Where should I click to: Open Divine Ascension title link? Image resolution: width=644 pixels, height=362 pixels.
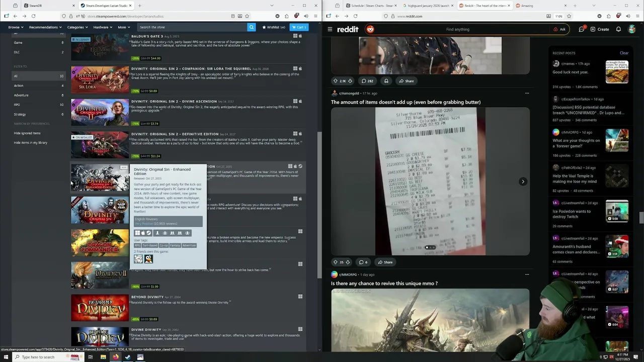pos(174,102)
